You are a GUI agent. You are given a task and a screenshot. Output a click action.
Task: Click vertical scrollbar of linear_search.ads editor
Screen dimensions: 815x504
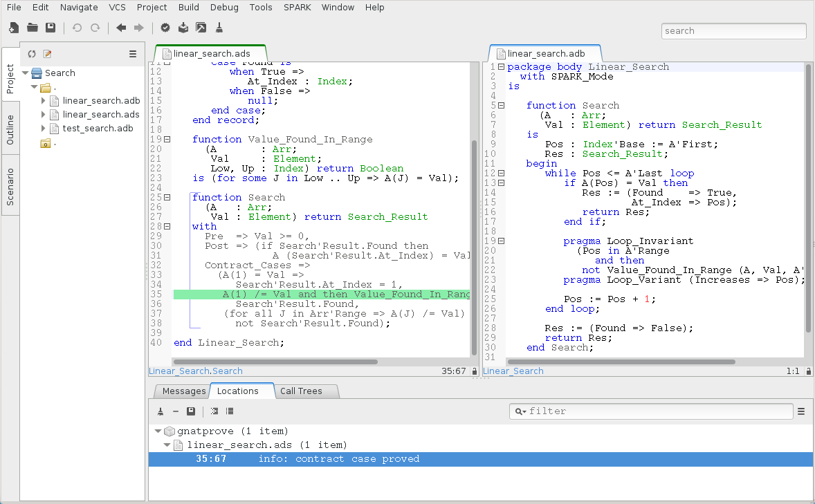pos(474,247)
